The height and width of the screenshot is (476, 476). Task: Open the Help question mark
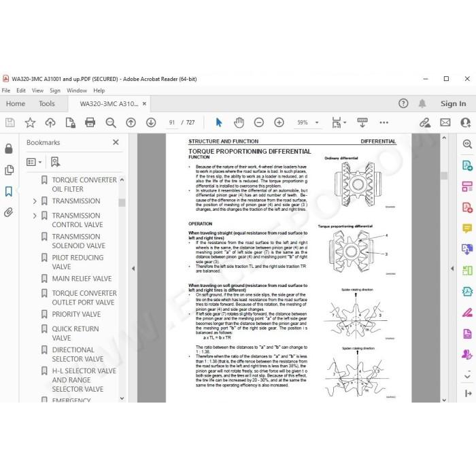tap(403, 103)
